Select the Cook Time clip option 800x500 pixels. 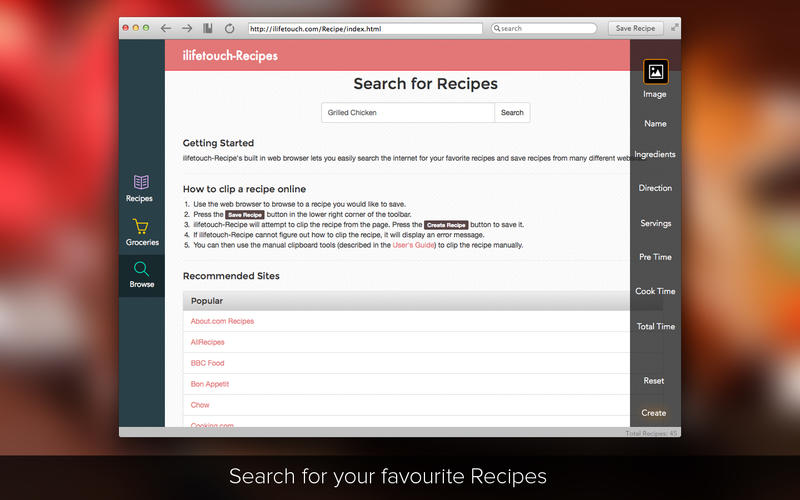point(655,291)
